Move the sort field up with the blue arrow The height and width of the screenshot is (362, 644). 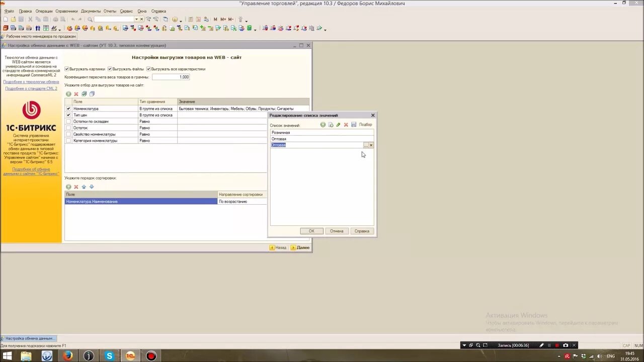pos(84,187)
